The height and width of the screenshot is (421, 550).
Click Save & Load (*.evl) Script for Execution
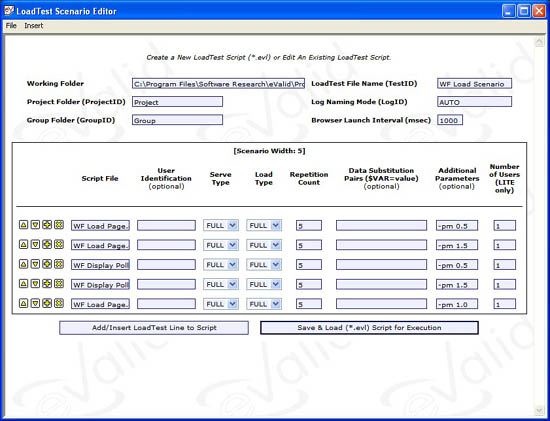point(369,328)
